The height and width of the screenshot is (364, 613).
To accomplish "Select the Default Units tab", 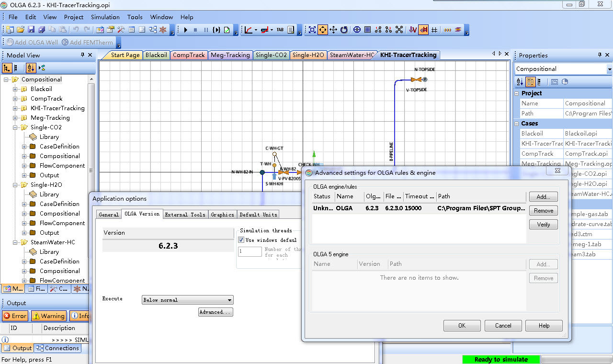I will pos(258,215).
